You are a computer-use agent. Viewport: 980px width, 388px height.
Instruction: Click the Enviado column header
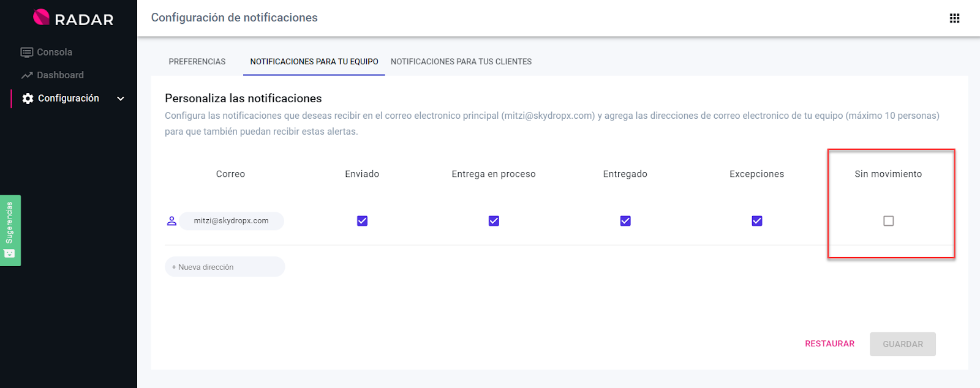tap(362, 174)
